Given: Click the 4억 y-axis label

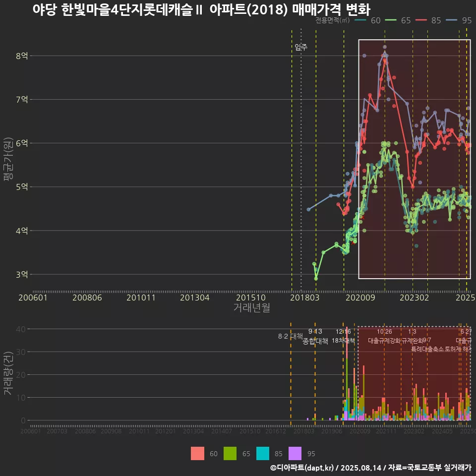Looking at the screenshot, I should tap(22, 231).
